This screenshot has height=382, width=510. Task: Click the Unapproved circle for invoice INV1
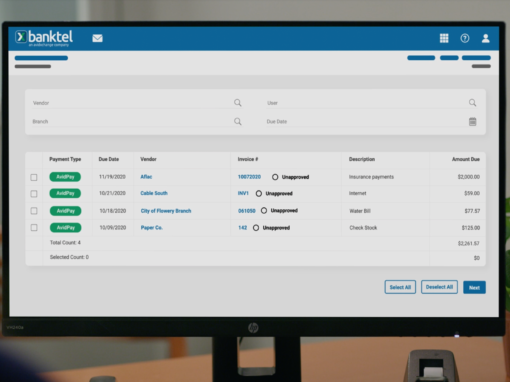259,193
